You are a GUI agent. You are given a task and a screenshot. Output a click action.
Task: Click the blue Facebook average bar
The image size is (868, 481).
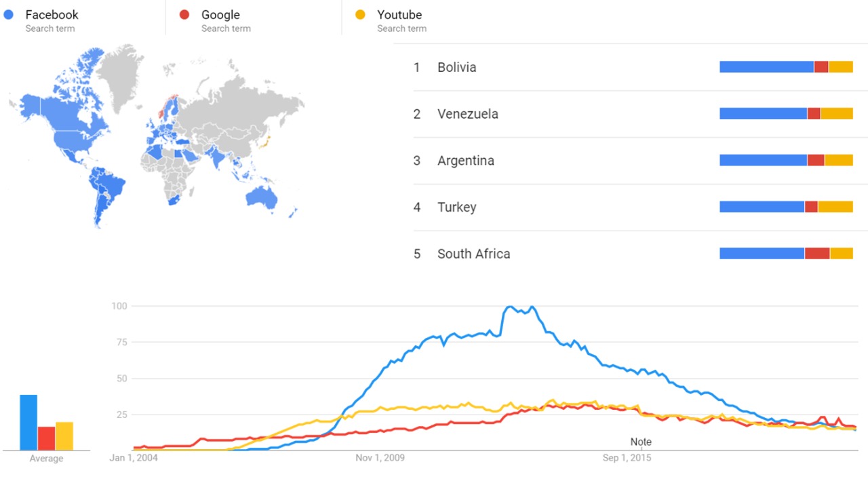(x=28, y=422)
